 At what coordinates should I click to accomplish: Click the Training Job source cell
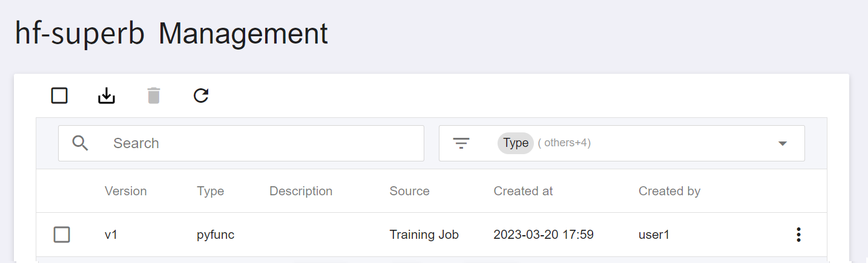[x=424, y=235]
